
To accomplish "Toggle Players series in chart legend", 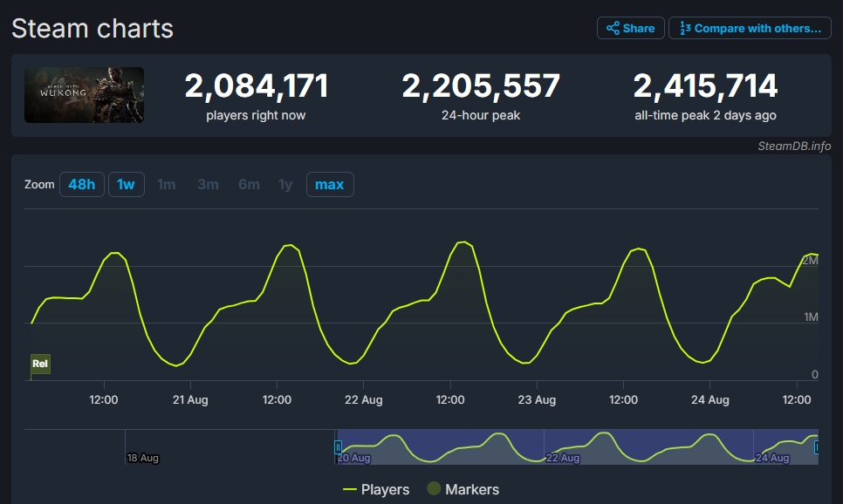I will 376,489.
